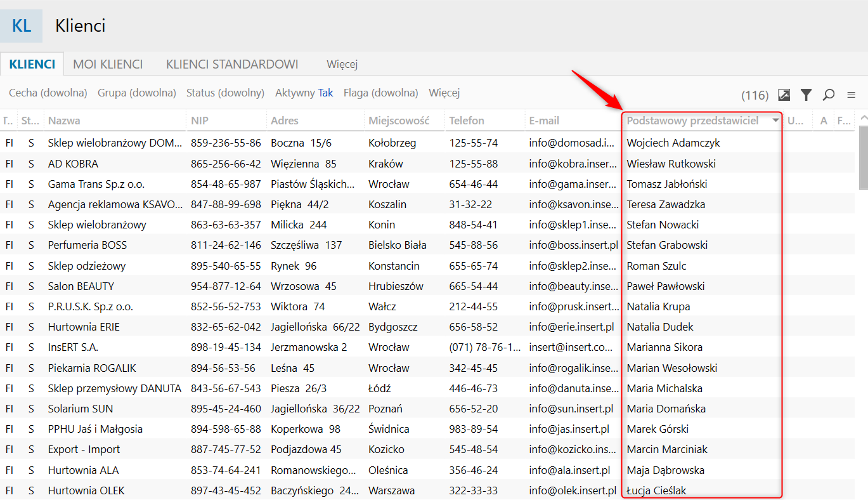The width and height of the screenshot is (868, 500).
Task: Sort by the NIP column header
Action: pos(227,121)
